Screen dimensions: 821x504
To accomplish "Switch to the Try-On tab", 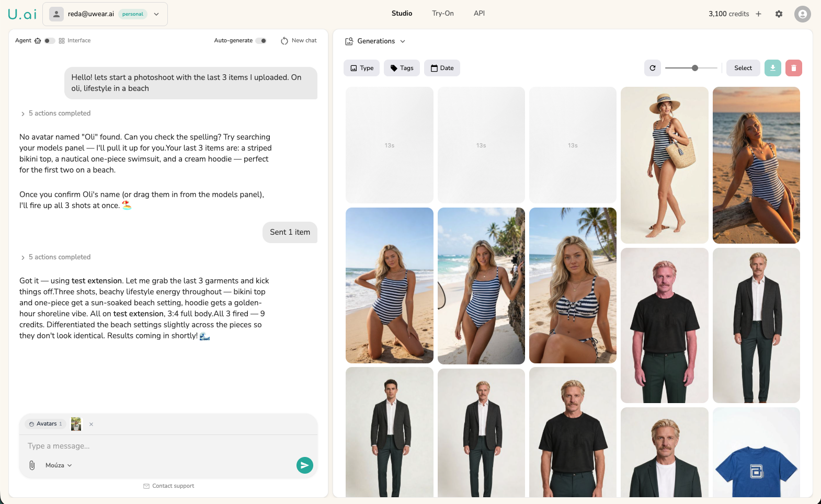I will (x=443, y=14).
